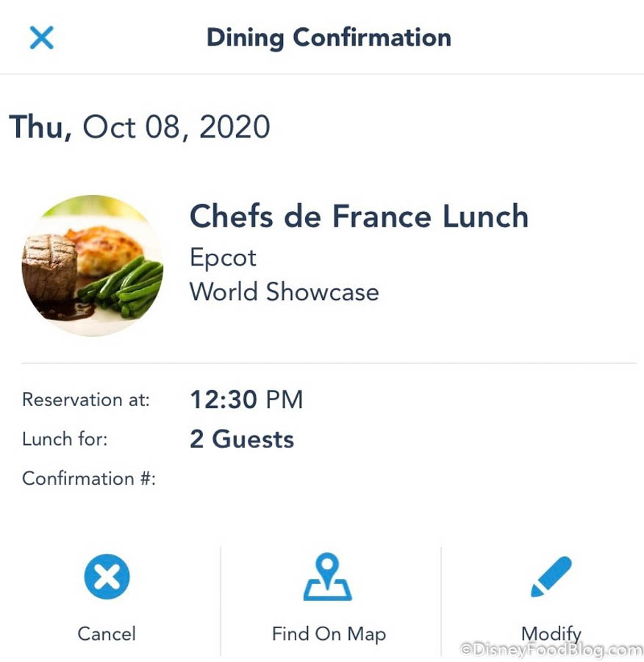Click the Dining Confirmation header title
644x662 pixels.
click(x=329, y=38)
